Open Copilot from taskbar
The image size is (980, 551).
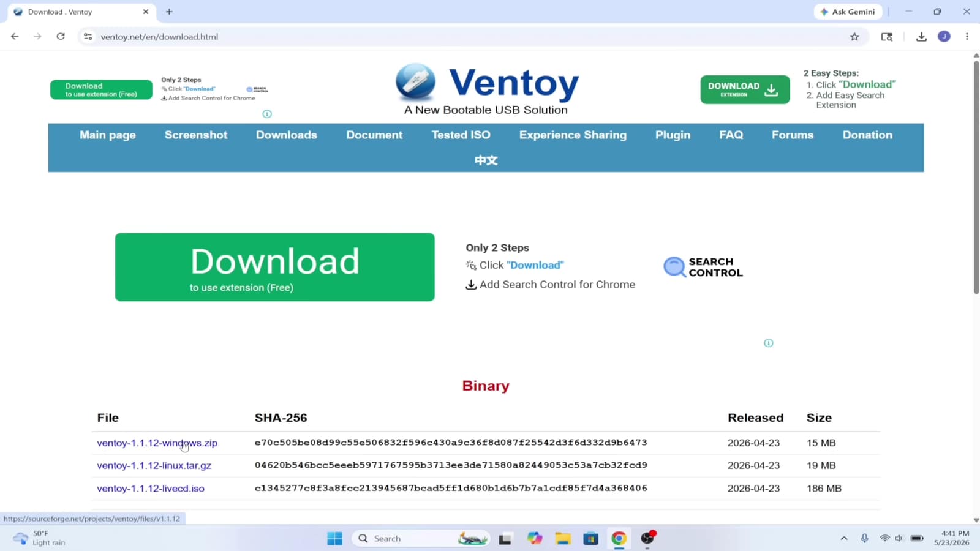coord(535,539)
